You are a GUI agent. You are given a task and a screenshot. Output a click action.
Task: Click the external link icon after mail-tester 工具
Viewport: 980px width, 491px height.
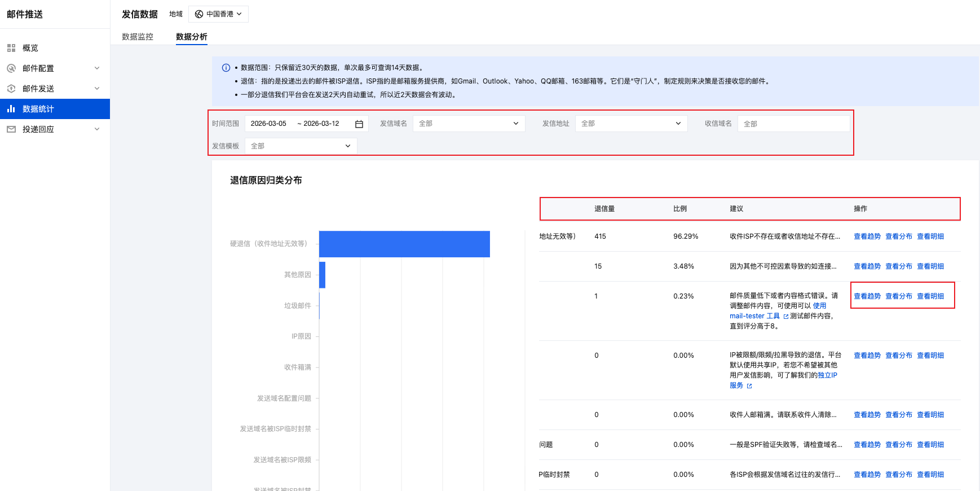pos(786,317)
